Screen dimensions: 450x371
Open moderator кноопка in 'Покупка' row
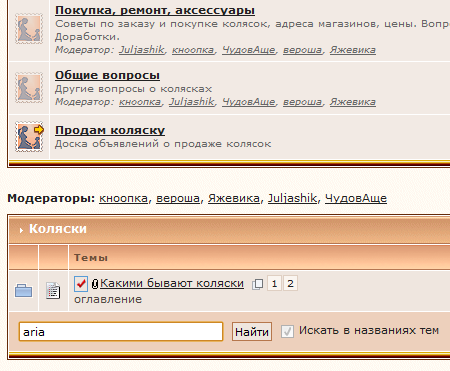tap(193, 50)
